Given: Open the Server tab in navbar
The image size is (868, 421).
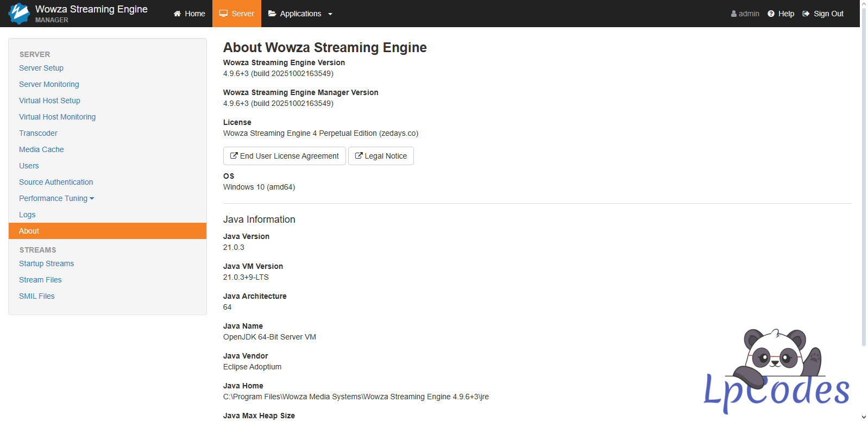Looking at the screenshot, I should tap(237, 14).
